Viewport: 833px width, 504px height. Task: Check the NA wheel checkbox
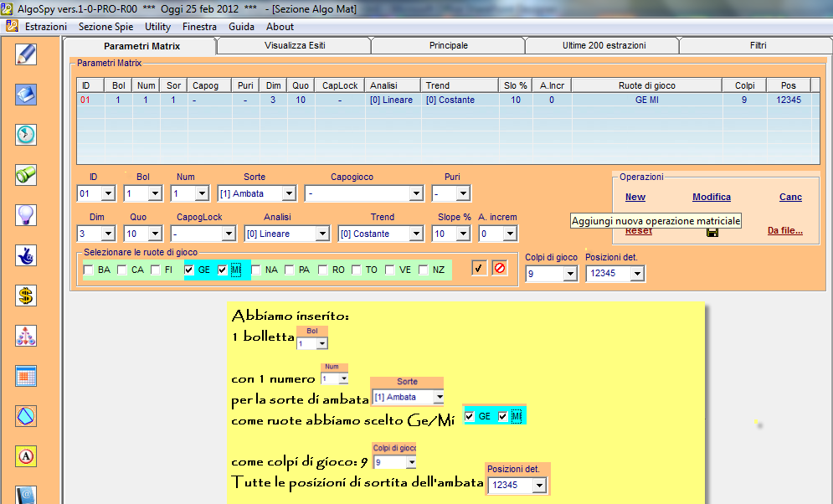[x=256, y=270]
